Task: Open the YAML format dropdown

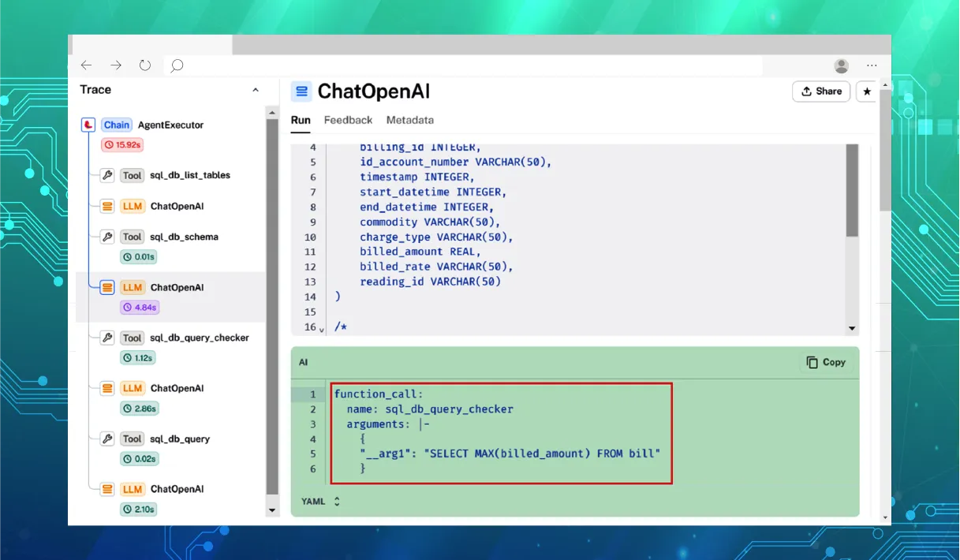Action: [321, 501]
